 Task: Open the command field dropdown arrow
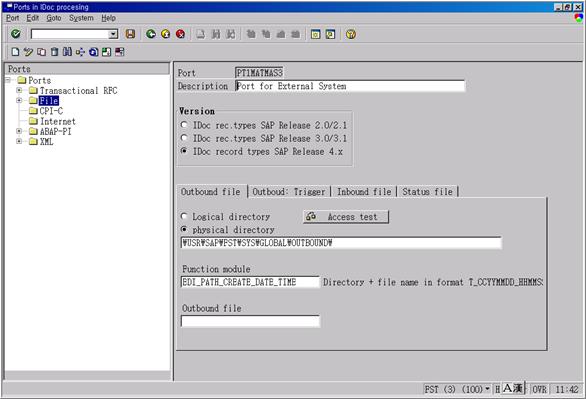(x=113, y=34)
